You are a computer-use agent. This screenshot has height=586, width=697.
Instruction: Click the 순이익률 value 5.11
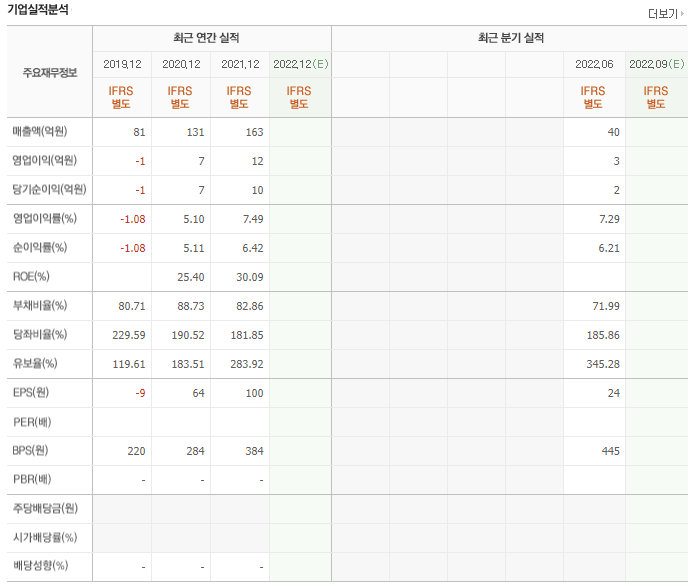click(194, 248)
